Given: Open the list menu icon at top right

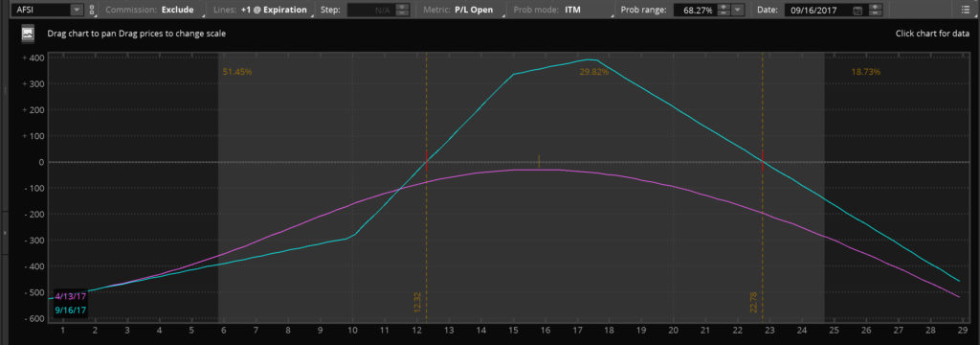Looking at the screenshot, I should tap(965, 10).
